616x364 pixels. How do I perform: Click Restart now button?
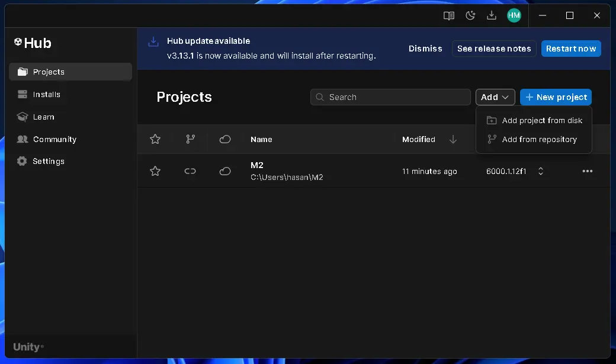tap(571, 49)
